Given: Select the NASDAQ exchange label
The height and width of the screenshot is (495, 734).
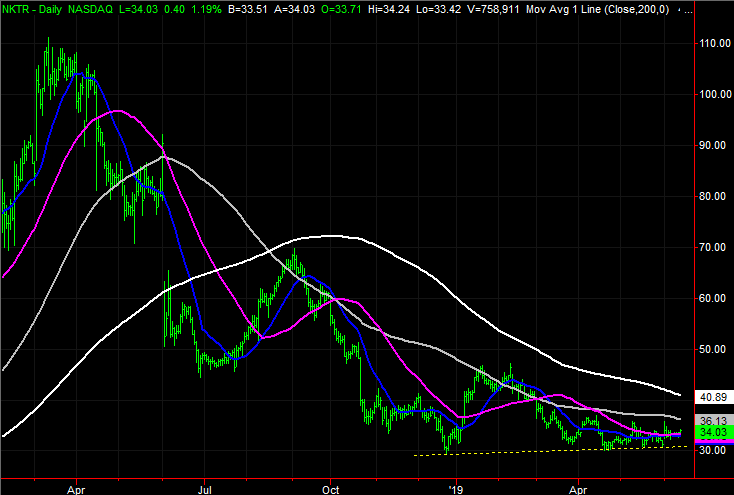Looking at the screenshot, I should click(x=90, y=9).
